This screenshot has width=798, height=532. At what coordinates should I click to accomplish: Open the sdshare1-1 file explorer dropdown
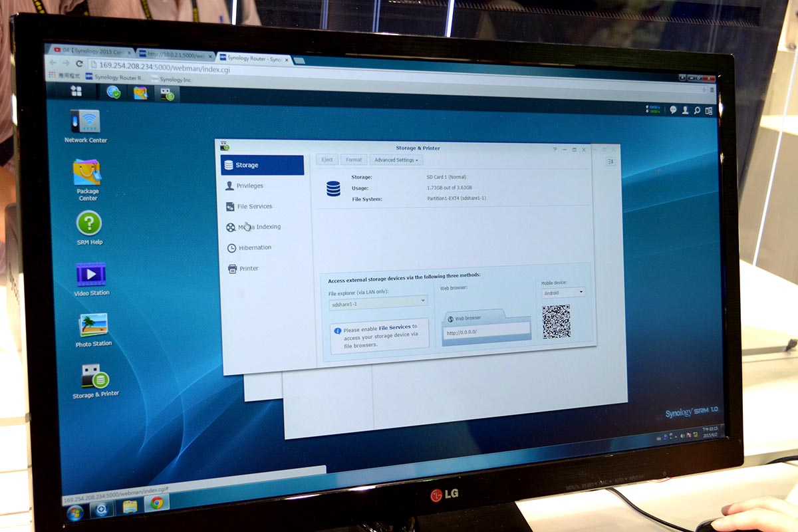[378, 305]
